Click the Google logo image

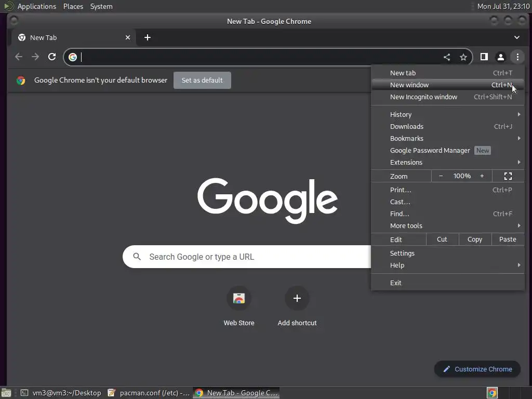tap(268, 201)
